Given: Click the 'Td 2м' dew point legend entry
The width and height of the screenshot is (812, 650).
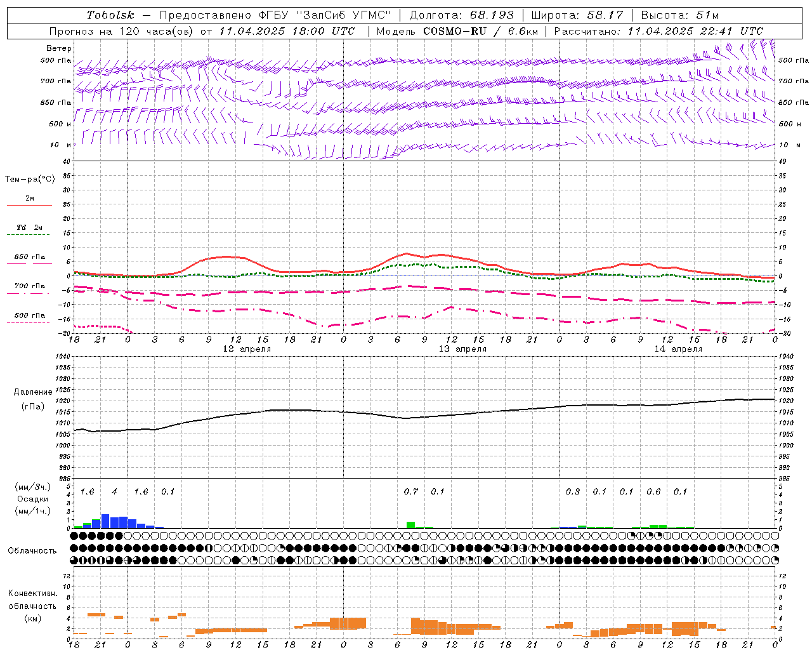Looking at the screenshot, I should tap(30, 227).
